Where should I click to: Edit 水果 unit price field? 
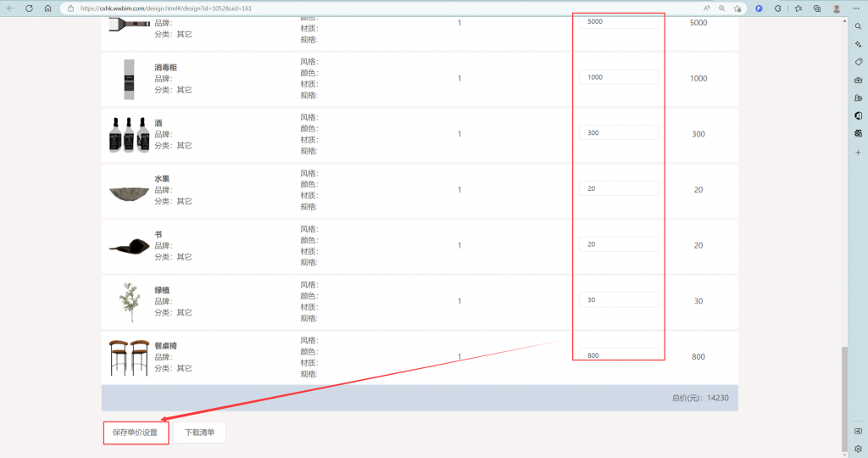click(619, 188)
